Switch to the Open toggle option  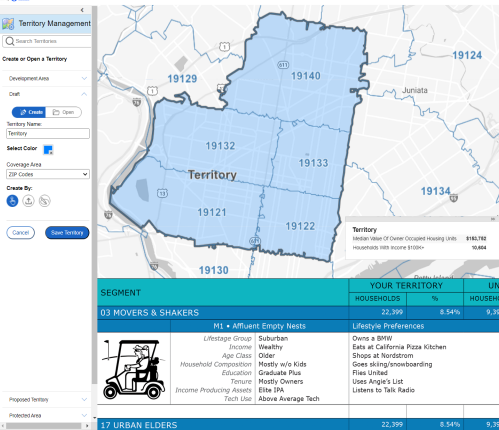(x=64, y=112)
